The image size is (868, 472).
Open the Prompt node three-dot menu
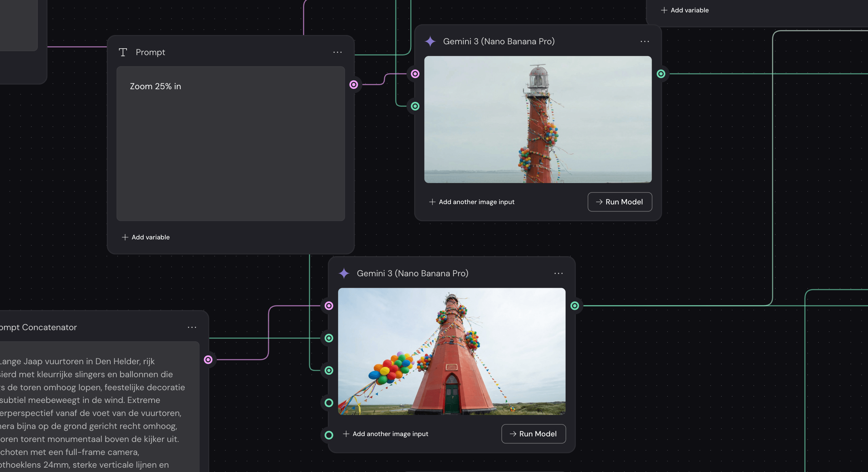coord(337,52)
